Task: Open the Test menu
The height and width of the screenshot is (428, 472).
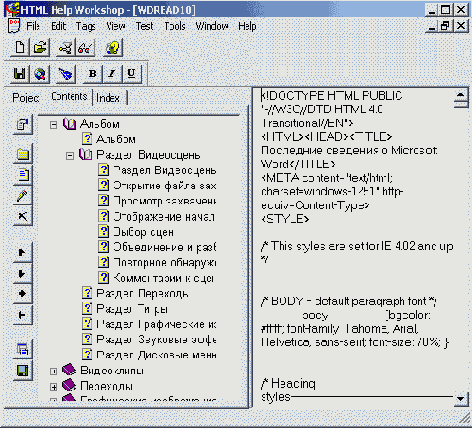Action: (x=144, y=26)
